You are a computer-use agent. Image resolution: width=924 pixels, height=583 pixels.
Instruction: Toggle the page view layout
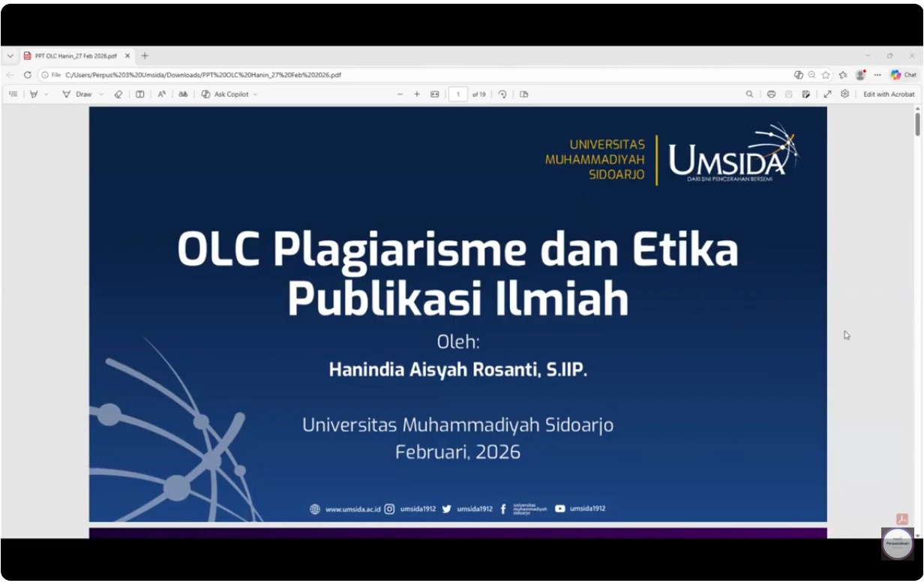click(523, 95)
